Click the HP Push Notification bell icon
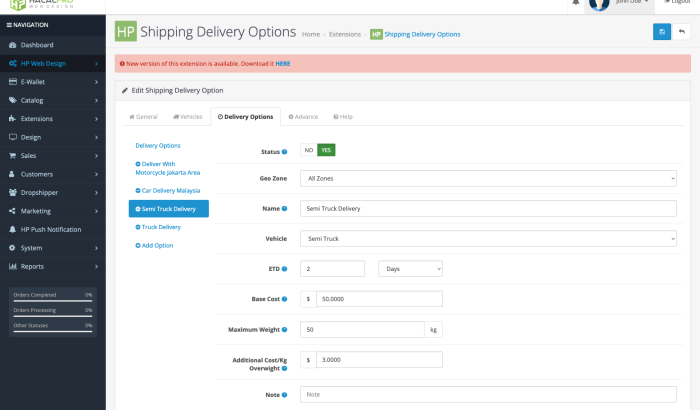The width and height of the screenshot is (700, 410). [x=12, y=229]
